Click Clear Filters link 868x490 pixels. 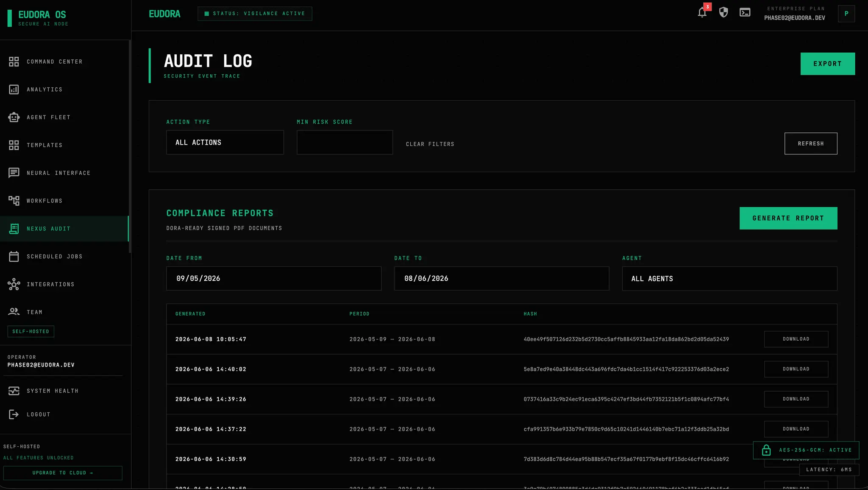[x=430, y=144]
